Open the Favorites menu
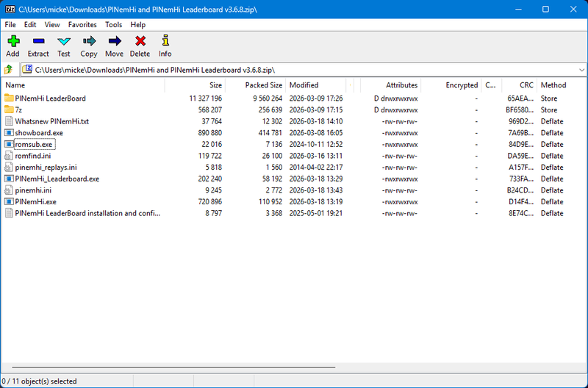 coord(82,25)
